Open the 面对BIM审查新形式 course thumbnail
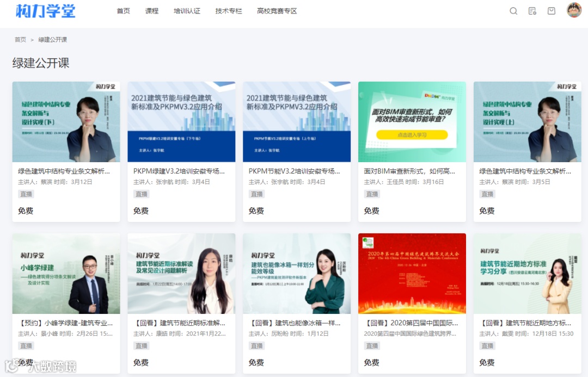Image resolution: width=588 pixels, height=377 pixels. coord(412,122)
